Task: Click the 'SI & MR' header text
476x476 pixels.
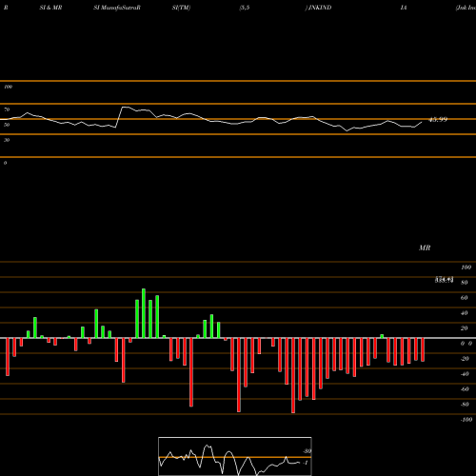Action: coord(50,8)
